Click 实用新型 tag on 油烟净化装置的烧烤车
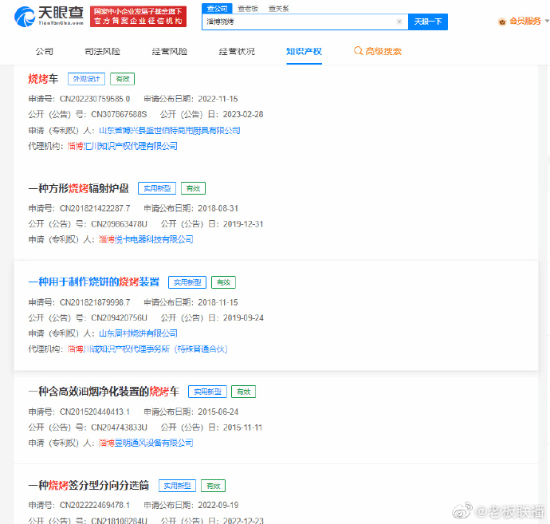This screenshot has width=550, height=524. 207,391
